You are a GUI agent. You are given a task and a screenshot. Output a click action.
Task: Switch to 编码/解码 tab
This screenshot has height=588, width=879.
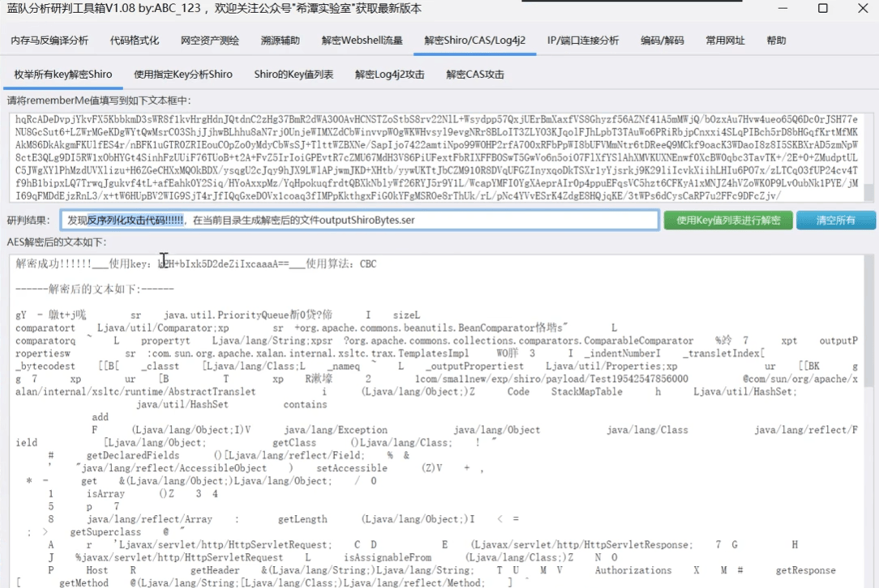click(662, 41)
